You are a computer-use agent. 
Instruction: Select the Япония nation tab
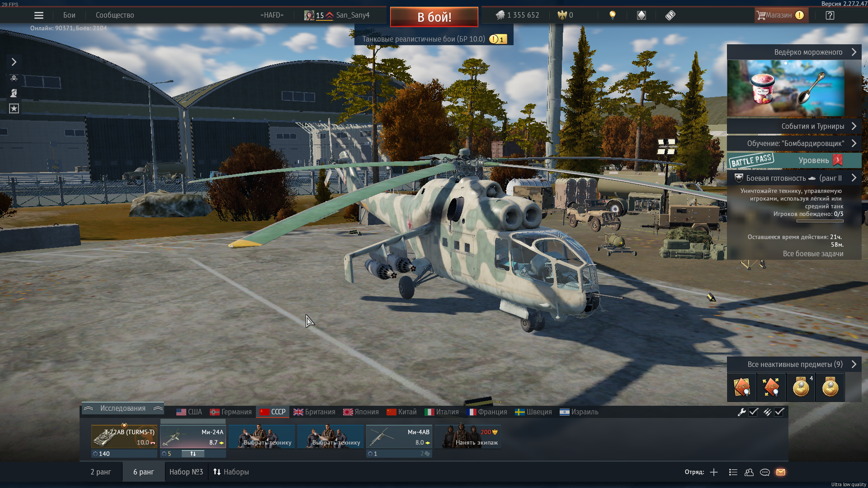[x=361, y=412]
